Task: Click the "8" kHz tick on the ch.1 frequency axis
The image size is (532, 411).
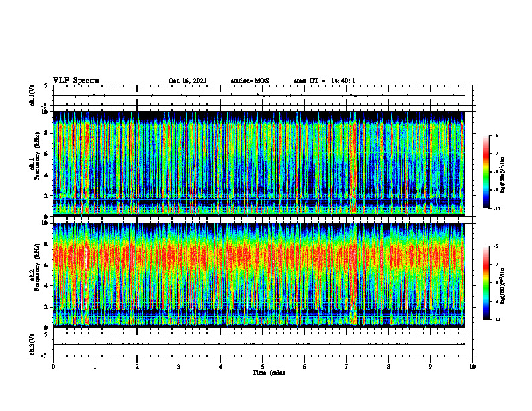Action: pos(46,133)
